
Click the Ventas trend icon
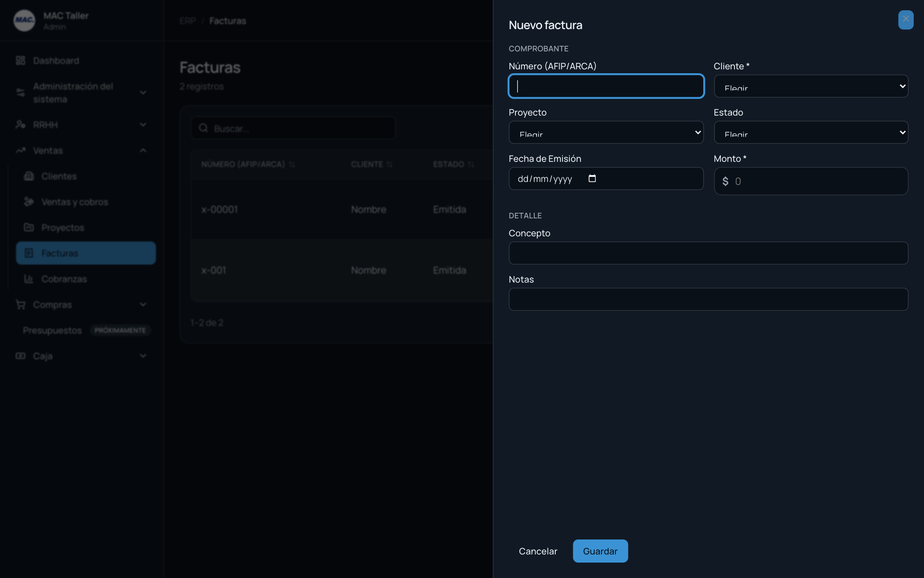tap(21, 150)
